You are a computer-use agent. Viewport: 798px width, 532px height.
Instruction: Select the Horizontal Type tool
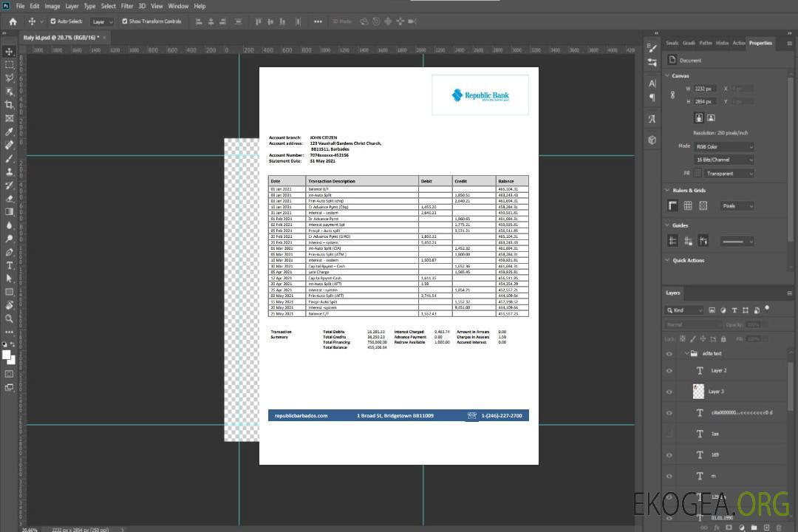(9, 265)
